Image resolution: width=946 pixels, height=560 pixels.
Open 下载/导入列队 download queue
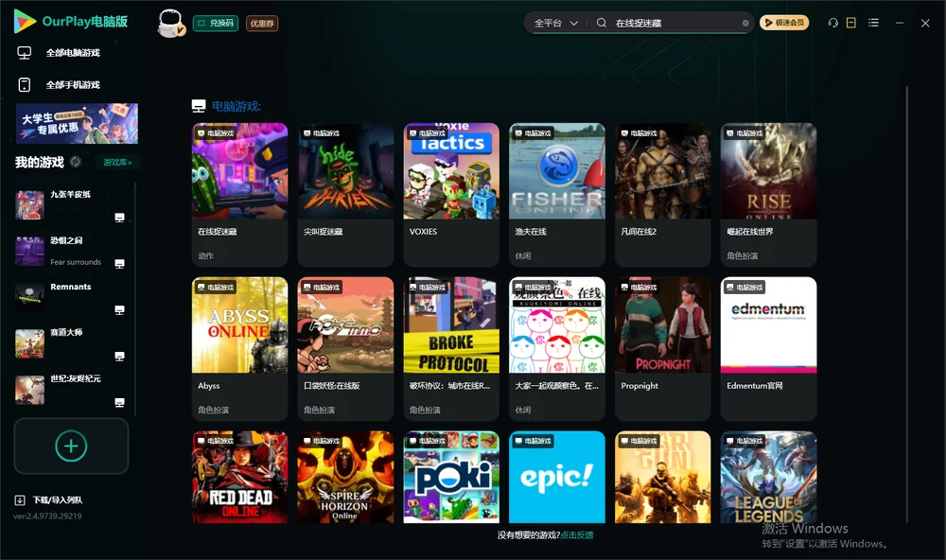coord(49,500)
